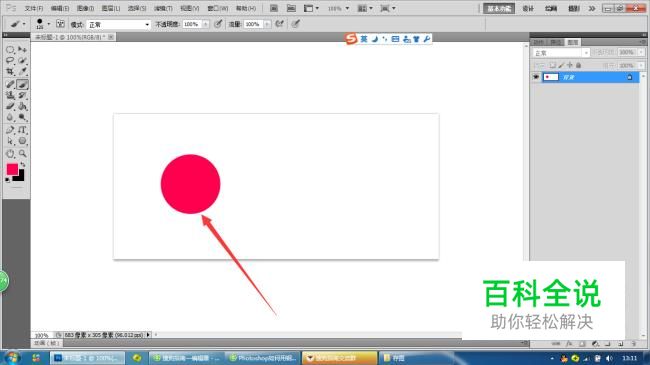Reset default foreground and background colors
The image size is (650, 365).
[7, 180]
